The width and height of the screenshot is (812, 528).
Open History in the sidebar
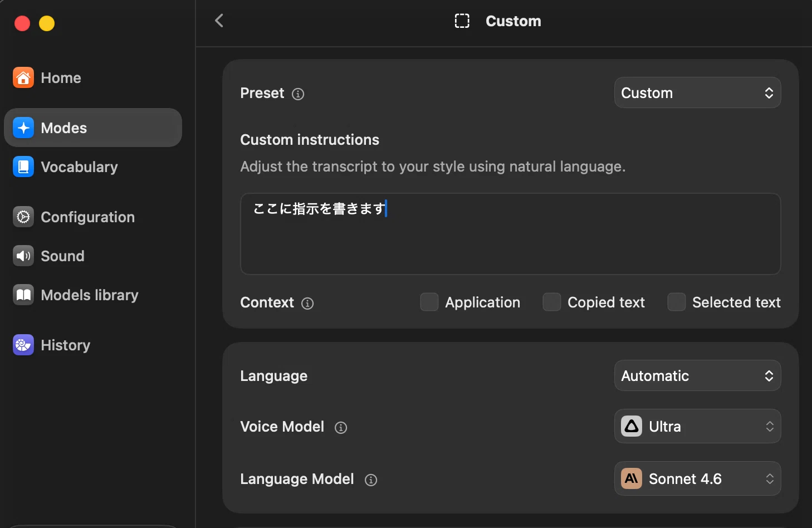pyautogui.click(x=93, y=345)
